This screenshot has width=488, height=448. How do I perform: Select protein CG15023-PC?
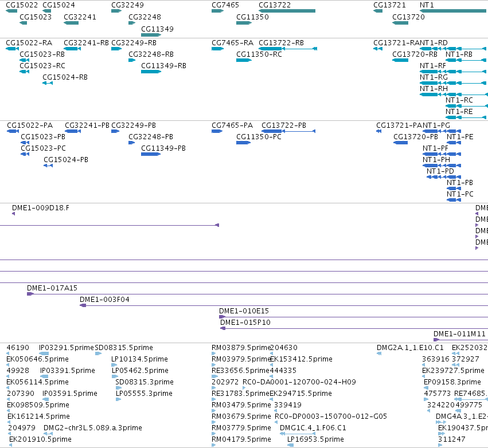(x=43, y=148)
